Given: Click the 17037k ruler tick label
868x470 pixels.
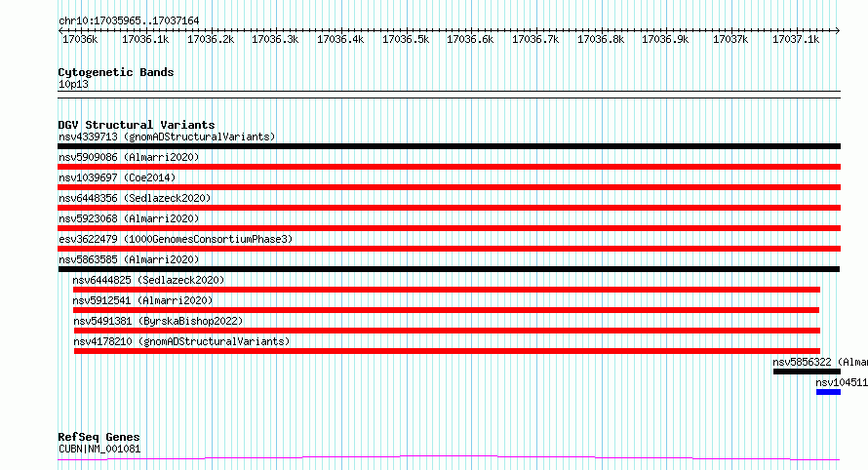Looking at the screenshot, I should coord(730,39).
